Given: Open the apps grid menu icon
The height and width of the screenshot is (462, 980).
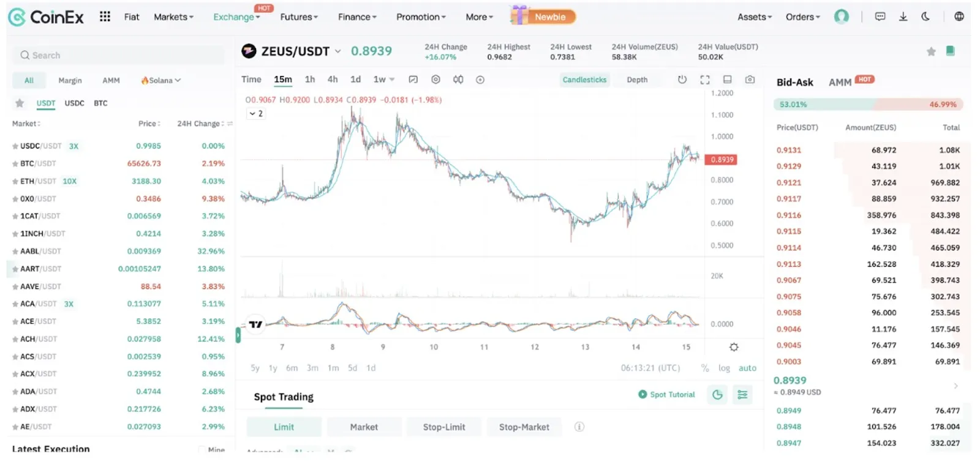Looking at the screenshot, I should click(105, 17).
